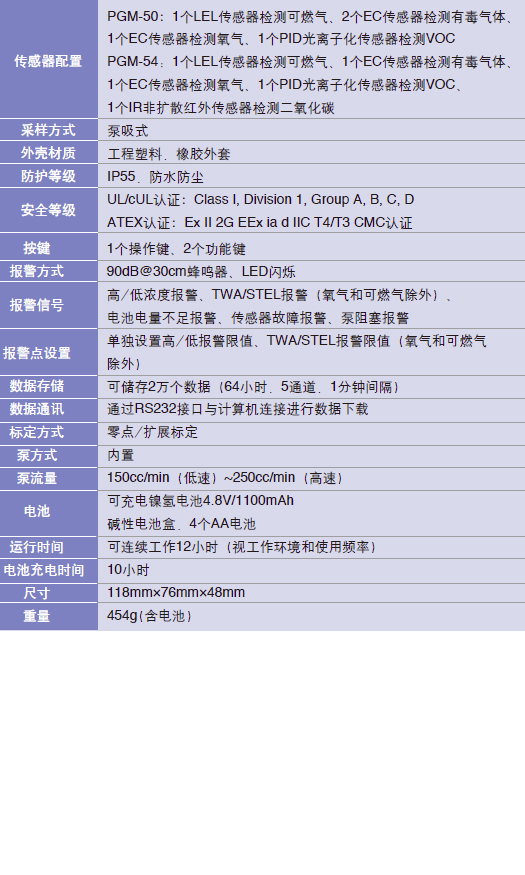
Task: Click the 传感器配置 header cell
Action: (49, 59)
